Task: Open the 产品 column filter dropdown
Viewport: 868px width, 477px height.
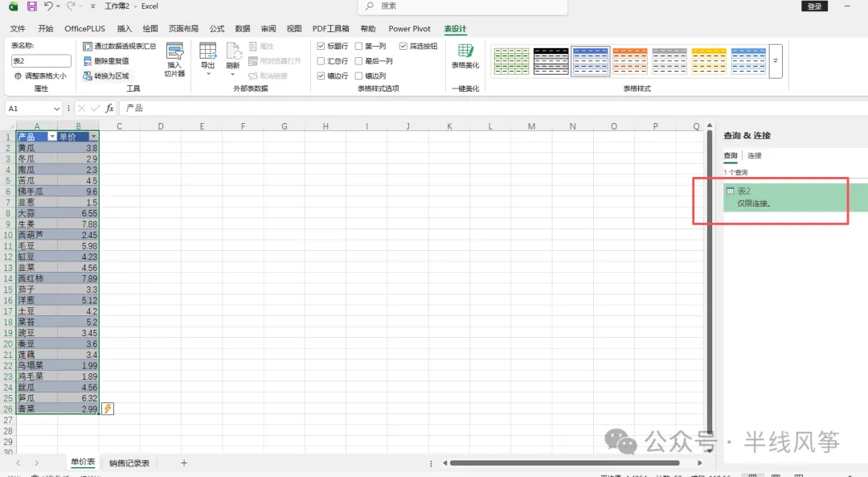Action: 52,136
